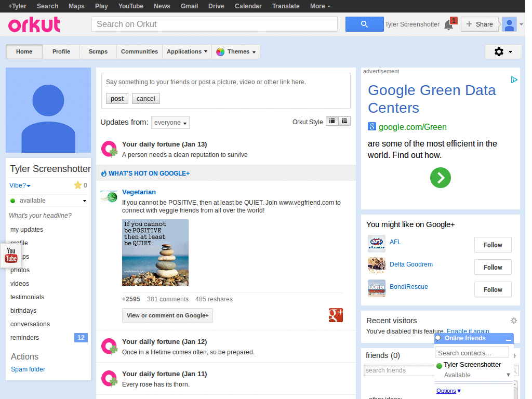Follow BondiRescue

pos(493,289)
